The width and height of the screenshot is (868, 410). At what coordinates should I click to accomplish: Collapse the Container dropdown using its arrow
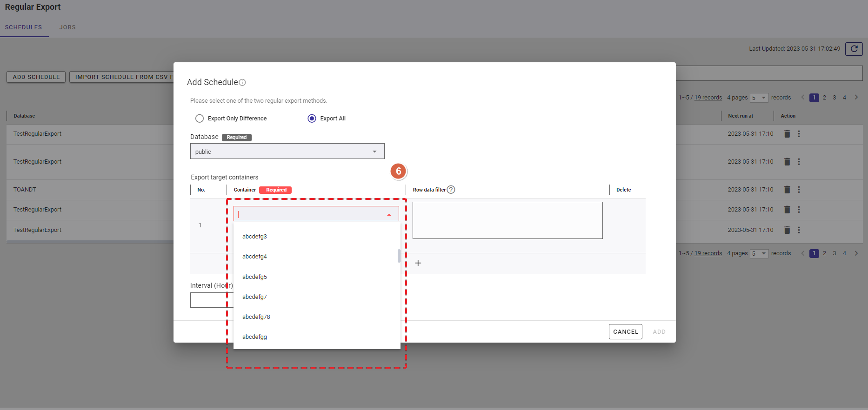click(389, 214)
